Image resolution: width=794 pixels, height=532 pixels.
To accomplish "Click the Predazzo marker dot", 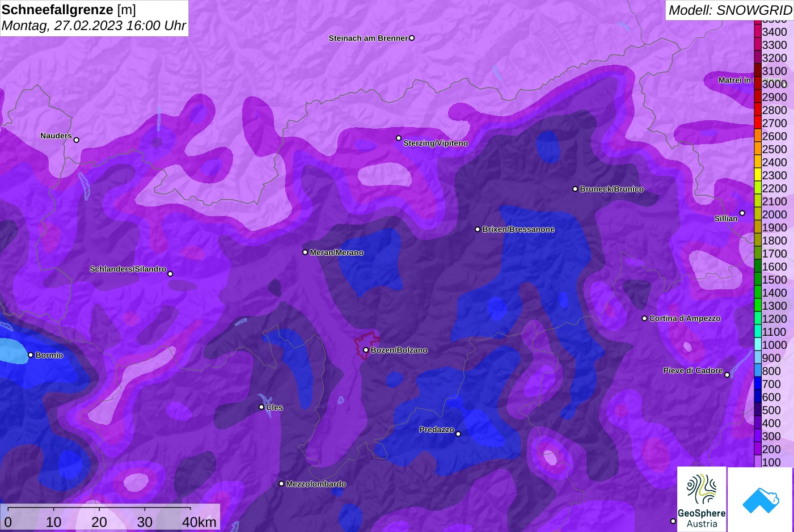I will (458, 434).
